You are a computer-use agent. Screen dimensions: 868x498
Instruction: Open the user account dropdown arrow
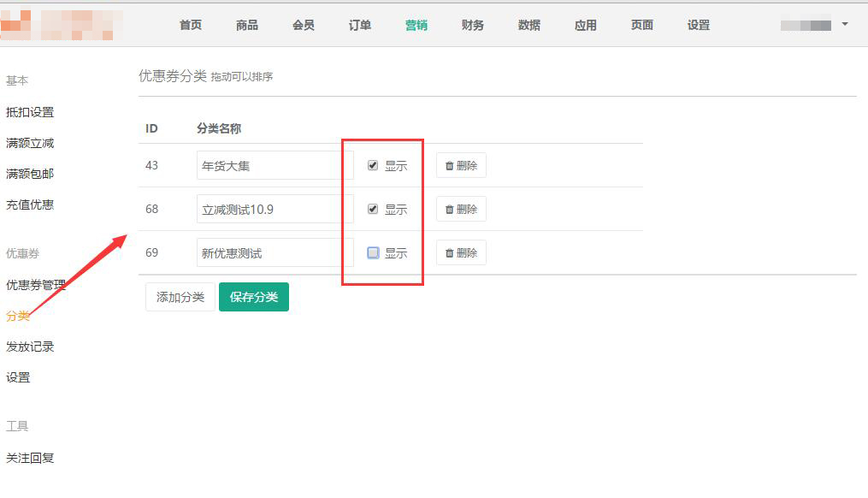[x=845, y=25]
